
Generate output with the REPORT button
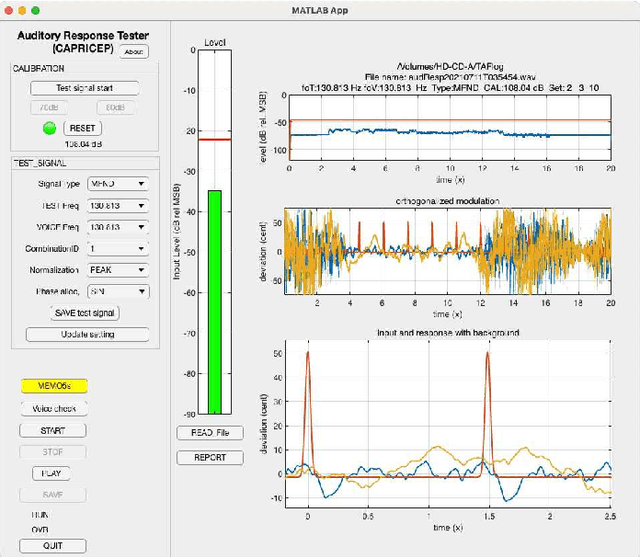point(210,457)
